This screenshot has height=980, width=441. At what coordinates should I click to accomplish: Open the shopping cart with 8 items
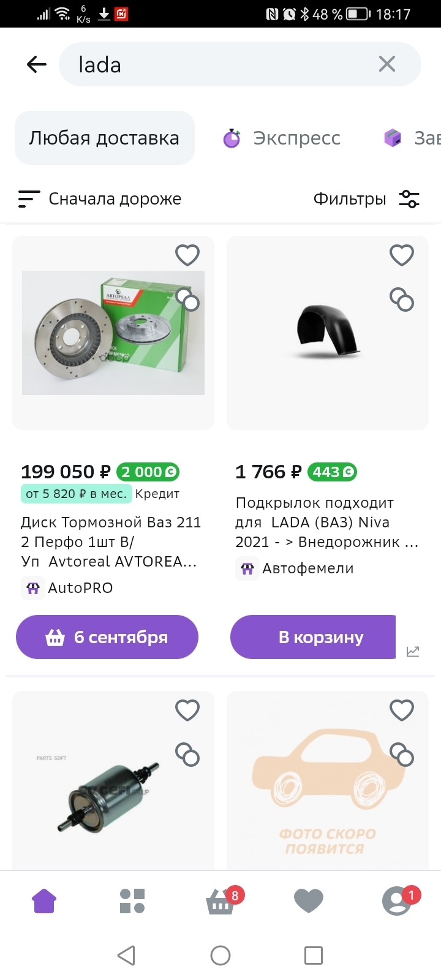pos(221,902)
